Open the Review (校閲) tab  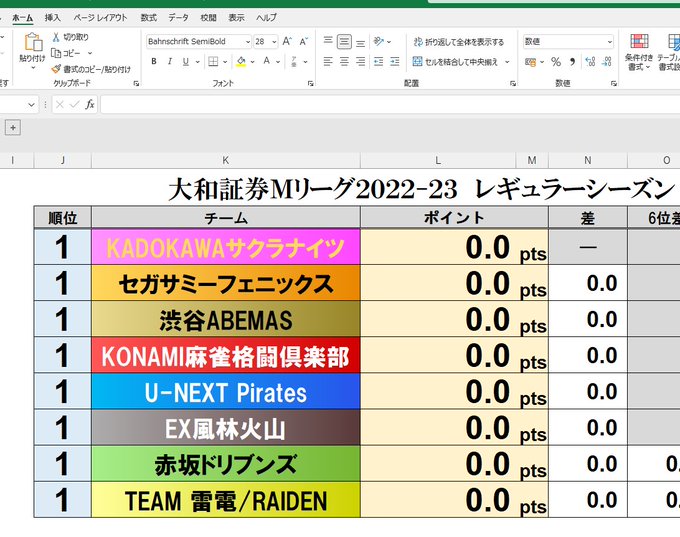tap(208, 18)
